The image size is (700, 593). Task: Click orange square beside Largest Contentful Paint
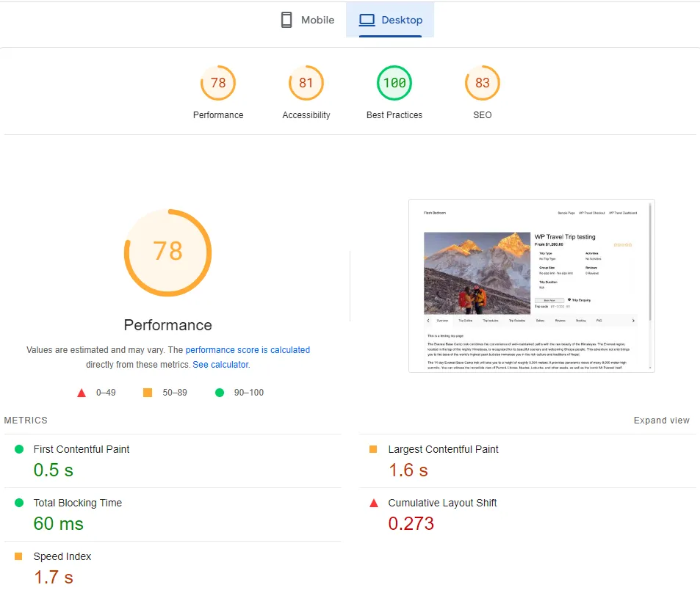click(373, 449)
